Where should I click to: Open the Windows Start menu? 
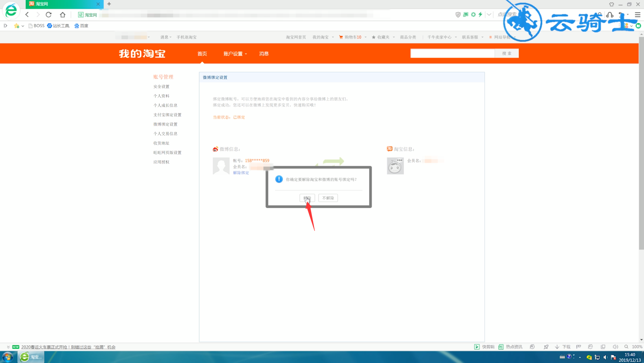coord(7,357)
